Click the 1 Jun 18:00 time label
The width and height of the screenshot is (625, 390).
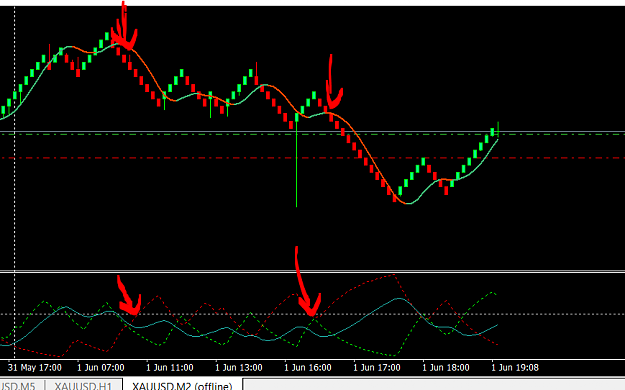point(446,368)
